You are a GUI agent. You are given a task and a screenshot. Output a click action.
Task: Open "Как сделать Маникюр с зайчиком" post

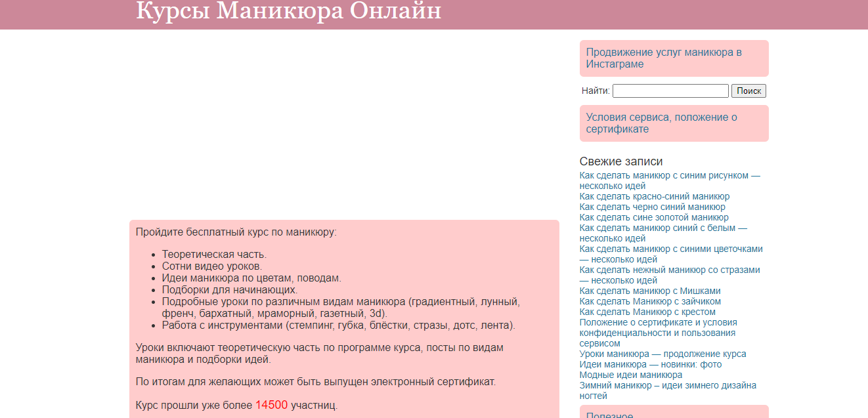649,302
